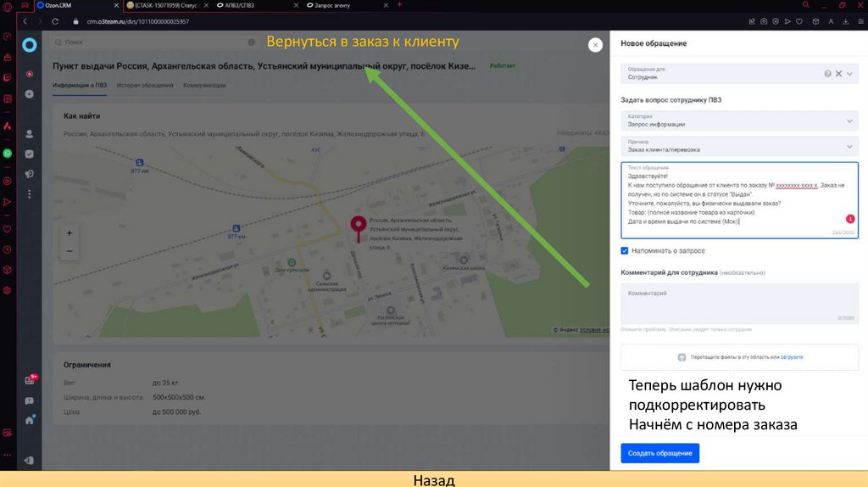The height and width of the screenshot is (487, 868).
Task: Click the Назад bar at bottom
Action: [434, 479]
